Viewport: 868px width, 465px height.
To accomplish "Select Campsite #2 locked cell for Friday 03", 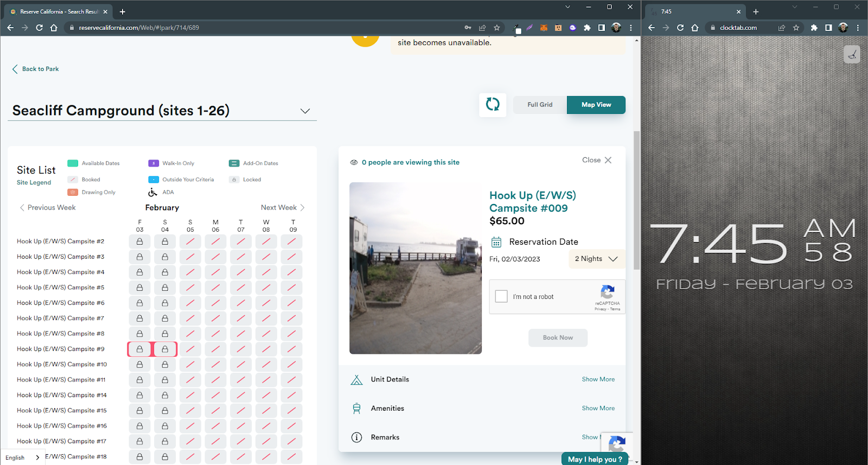I will (x=139, y=241).
